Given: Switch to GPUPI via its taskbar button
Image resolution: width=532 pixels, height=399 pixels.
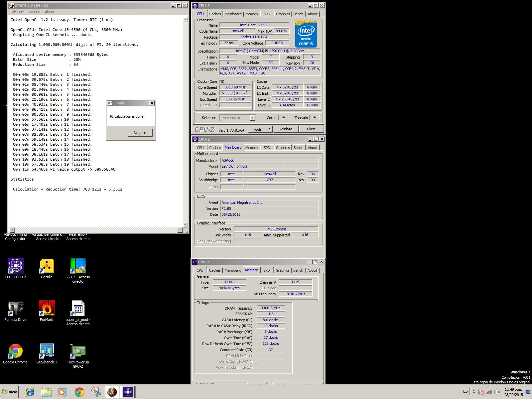Looking at the screenshot, I should coord(112,392).
